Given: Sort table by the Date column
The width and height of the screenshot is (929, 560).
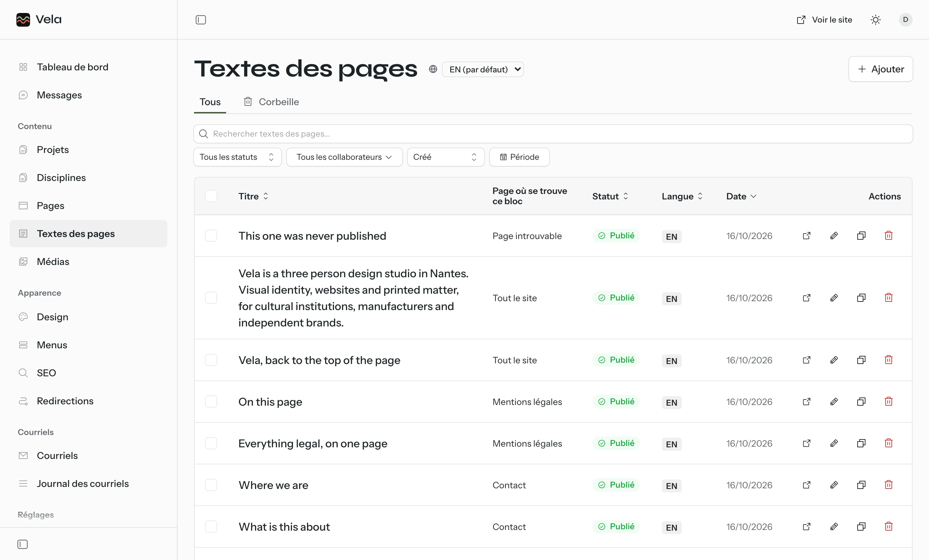Looking at the screenshot, I should tap(741, 196).
